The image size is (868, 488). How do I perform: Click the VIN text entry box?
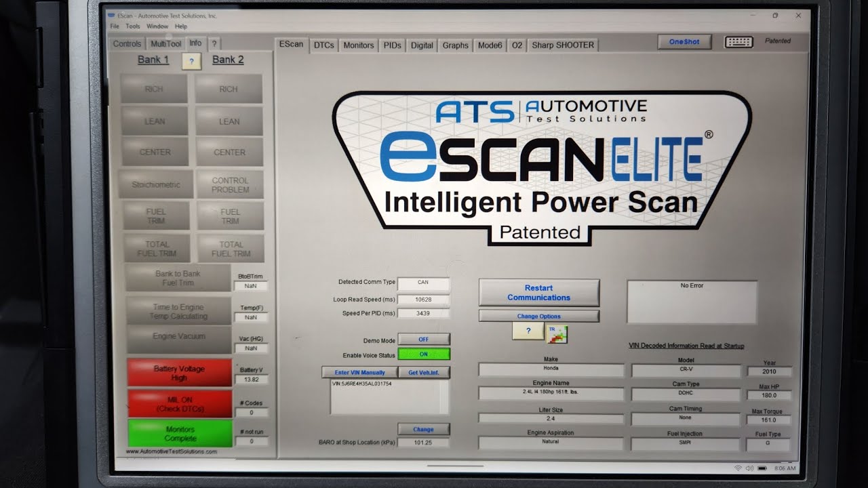coord(390,396)
